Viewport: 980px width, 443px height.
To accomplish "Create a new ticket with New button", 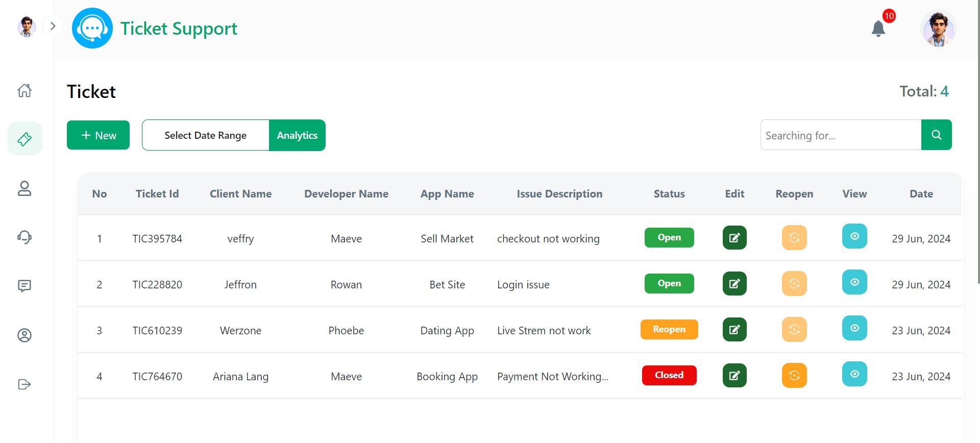I will pyautogui.click(x=98, y=135).
